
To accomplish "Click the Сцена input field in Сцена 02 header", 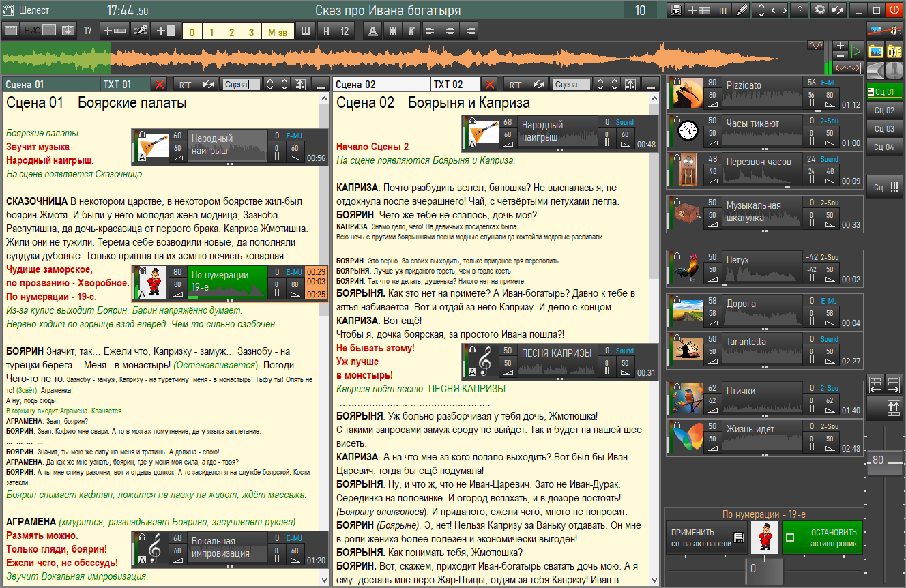I will click(572, 85).
